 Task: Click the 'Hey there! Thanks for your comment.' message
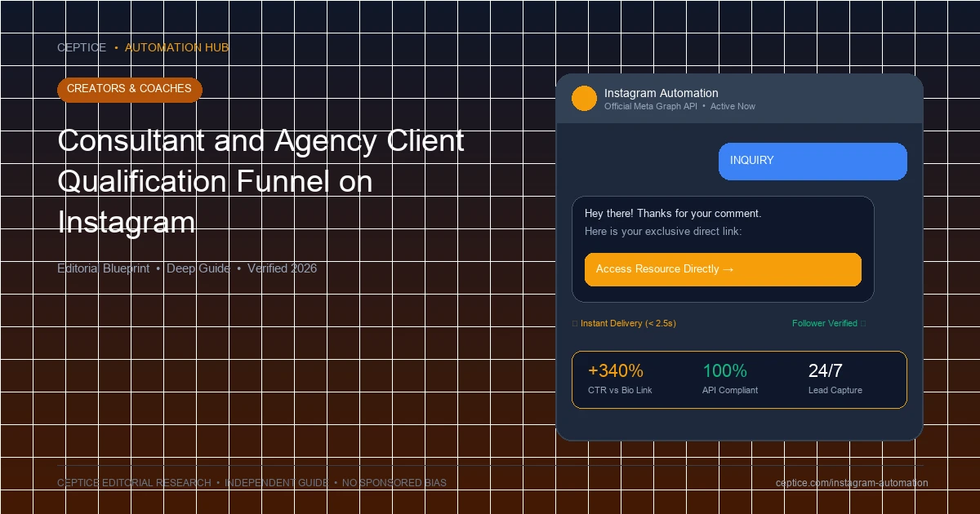click(x=673, y=214)
